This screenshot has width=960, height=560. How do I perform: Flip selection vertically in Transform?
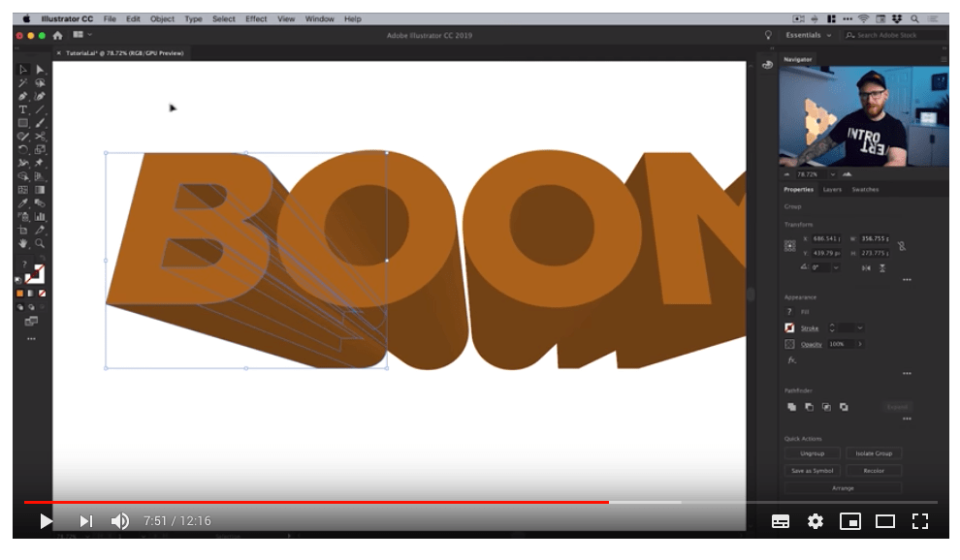point(882,268)
